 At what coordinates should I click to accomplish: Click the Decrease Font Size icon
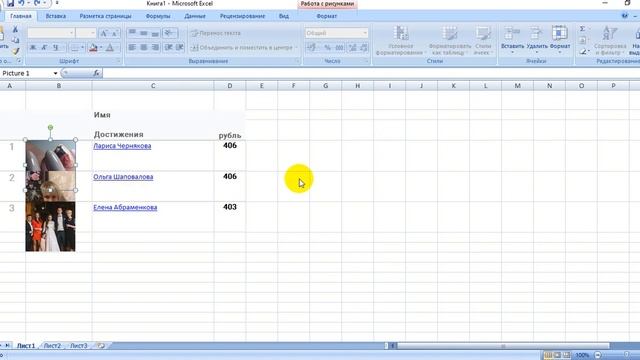(x=115, y=33)
